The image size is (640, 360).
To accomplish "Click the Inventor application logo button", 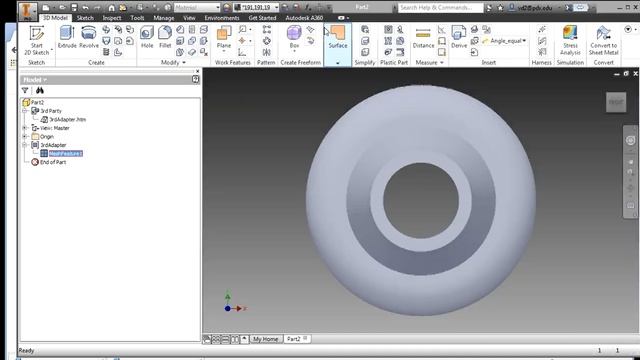I will pos(28,11).
